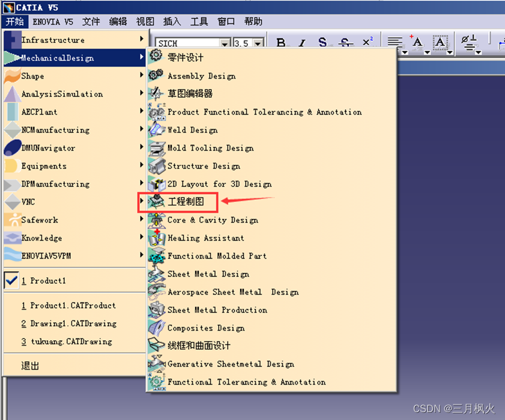
Task: Expand the Infrastructure submenu
Action: click(74, 40)
